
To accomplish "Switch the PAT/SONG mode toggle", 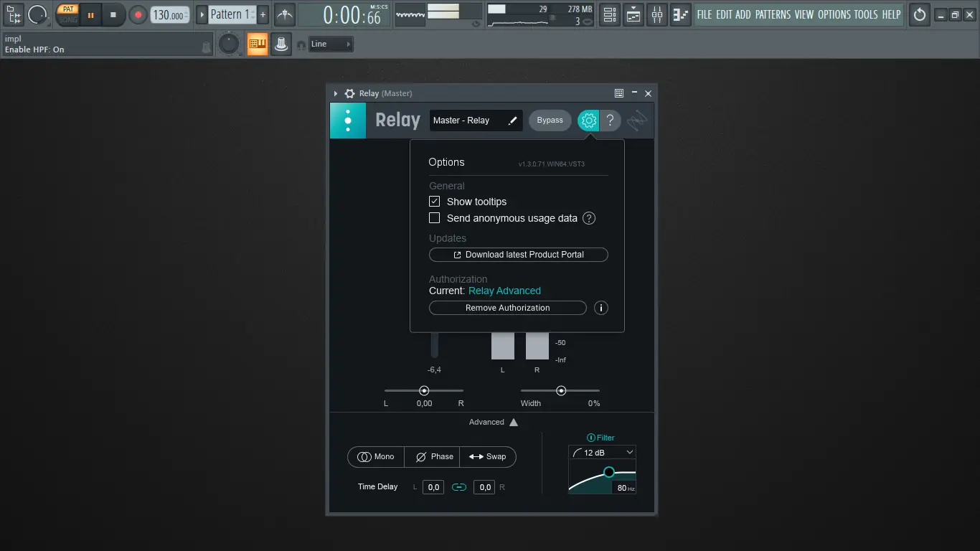I will (x=68, y=14).
